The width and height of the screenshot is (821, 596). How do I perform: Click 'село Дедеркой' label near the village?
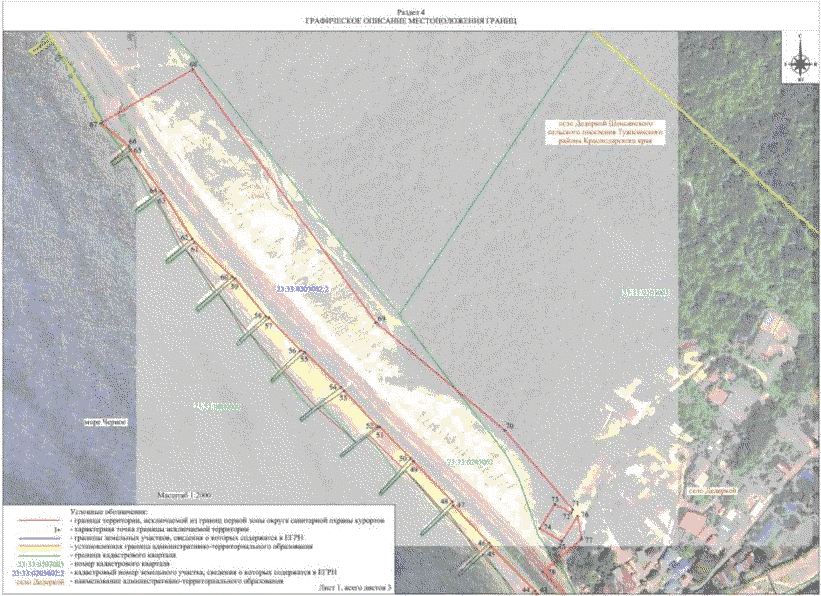(x=711, y=491)
